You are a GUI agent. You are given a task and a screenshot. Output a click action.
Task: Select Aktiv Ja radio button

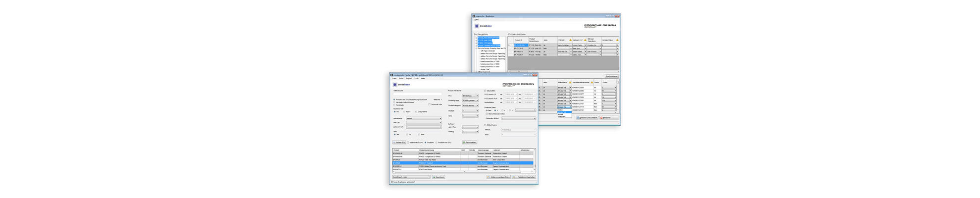[407, 135]
